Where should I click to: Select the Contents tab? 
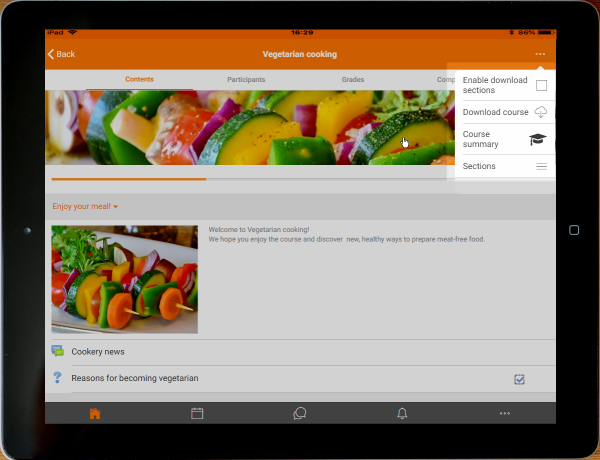tap(139, 79)
